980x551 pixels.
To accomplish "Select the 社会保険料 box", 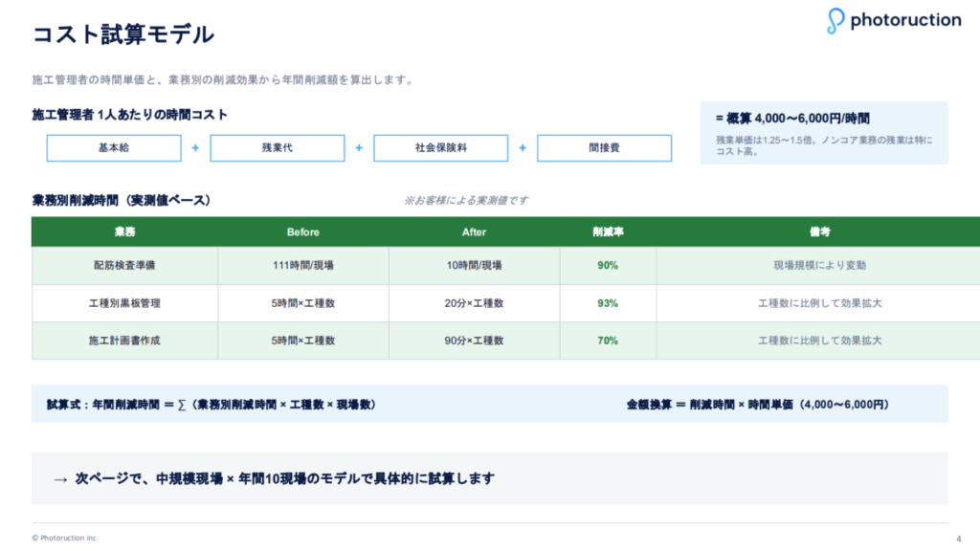I will pos(440,148).
